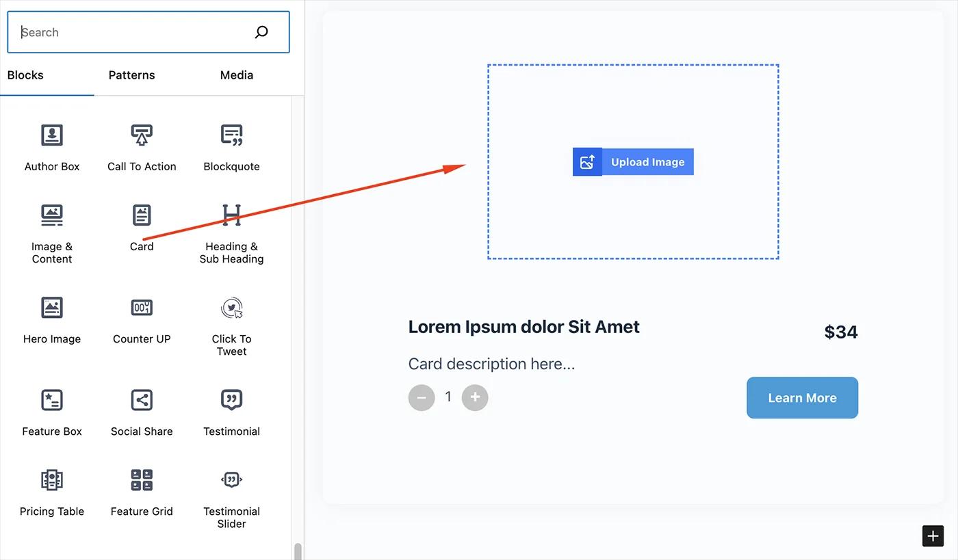This screenshot has height=560, width=958.
Task: Insert the Counter UP block
Action: click(142, 318)
